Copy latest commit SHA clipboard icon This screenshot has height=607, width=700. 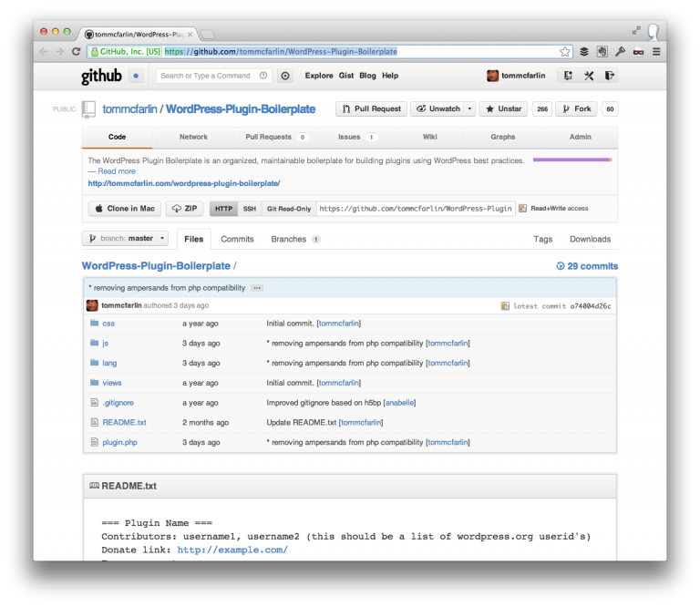505,306
